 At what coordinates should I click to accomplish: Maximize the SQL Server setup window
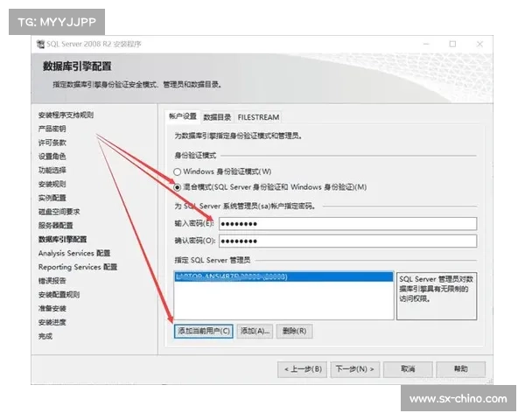(452, 44)
